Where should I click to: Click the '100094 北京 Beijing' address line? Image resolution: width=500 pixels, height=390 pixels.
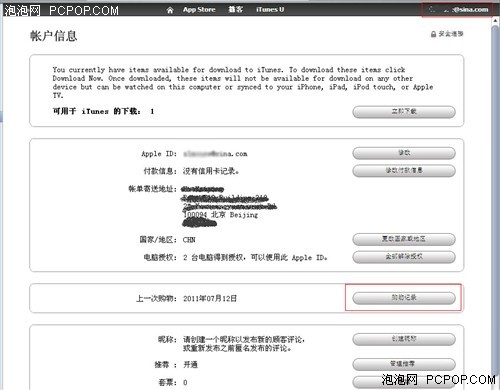[221, 215]
